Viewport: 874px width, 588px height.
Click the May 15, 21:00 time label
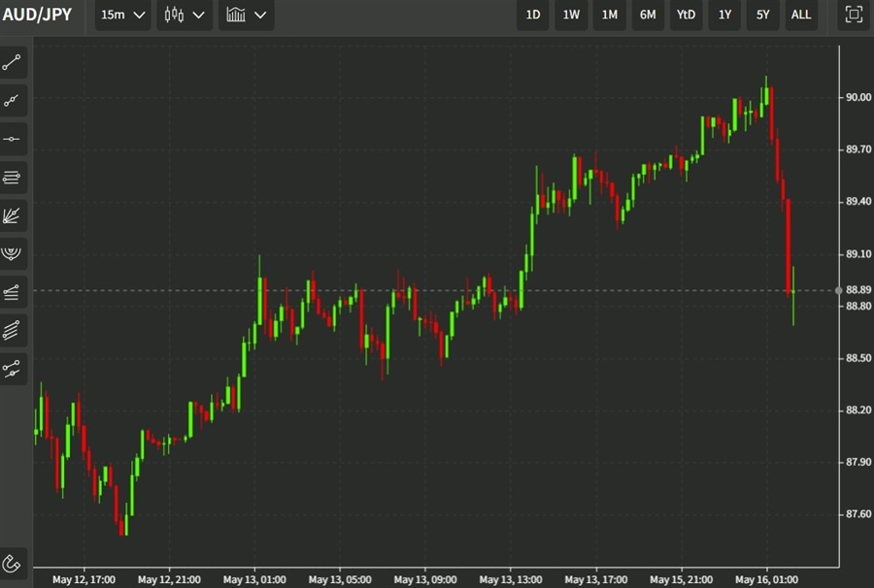(x=681, y=579)
